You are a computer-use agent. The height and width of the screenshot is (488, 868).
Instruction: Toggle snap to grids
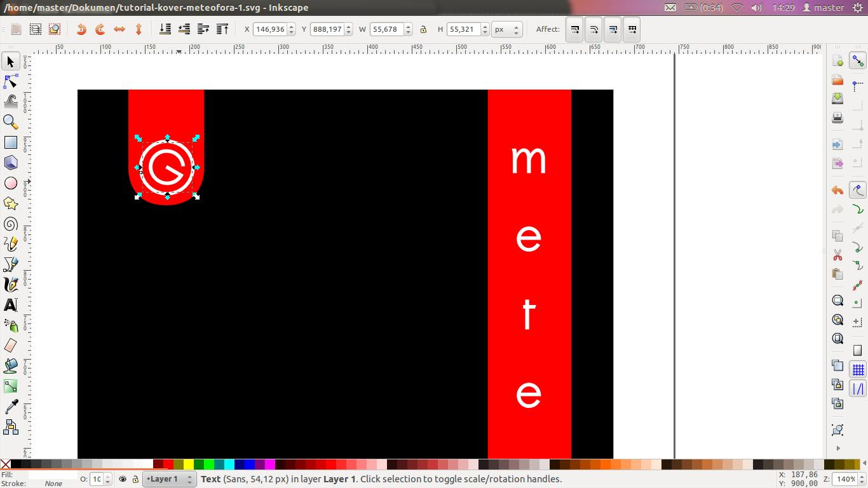coord(858,369)
